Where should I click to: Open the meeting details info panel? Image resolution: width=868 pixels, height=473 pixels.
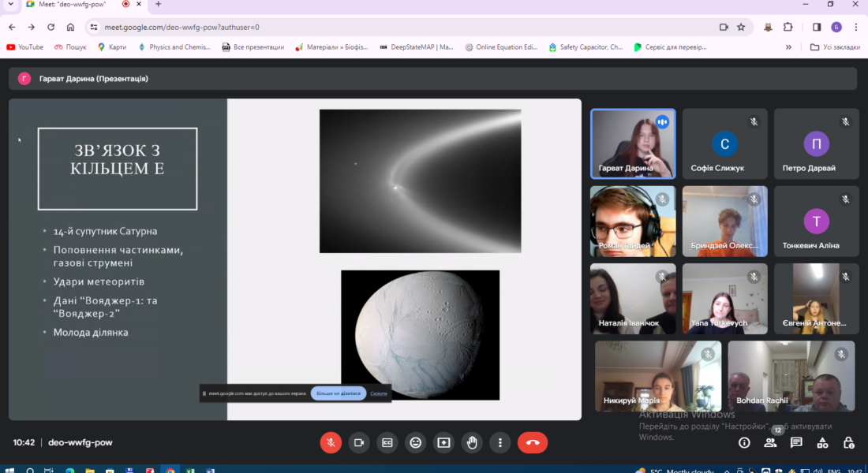pos(744,443)
